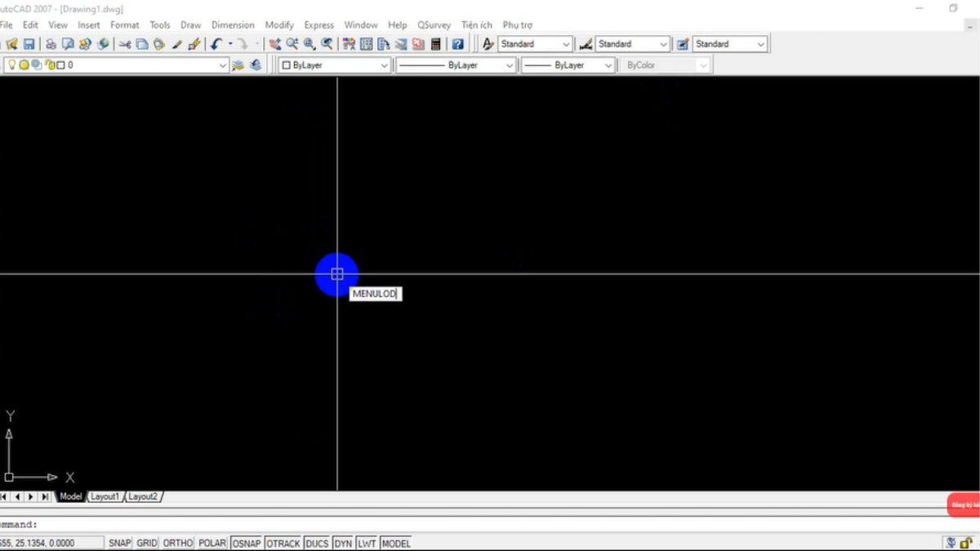
Task: Select the Match Properties brush icon
Action: (x=194, y=44)
